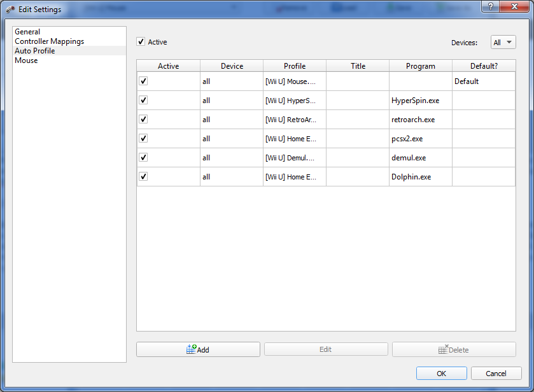Open the Devices dropdown
The height and width of the screenshot is (392, 534).
click(x=503, y=43)
